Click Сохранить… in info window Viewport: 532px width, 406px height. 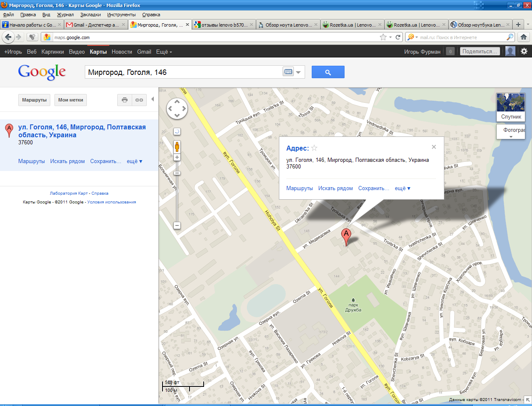374,188
